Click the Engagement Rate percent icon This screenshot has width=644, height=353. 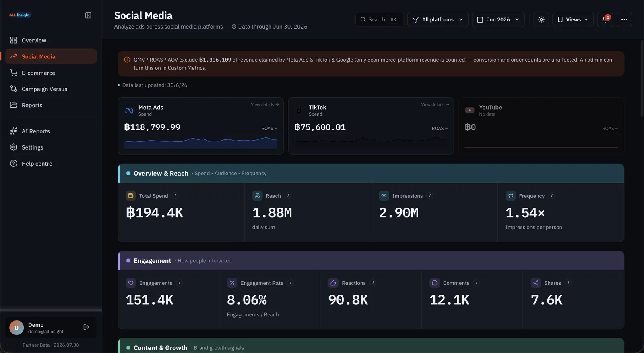coord(232,283)
